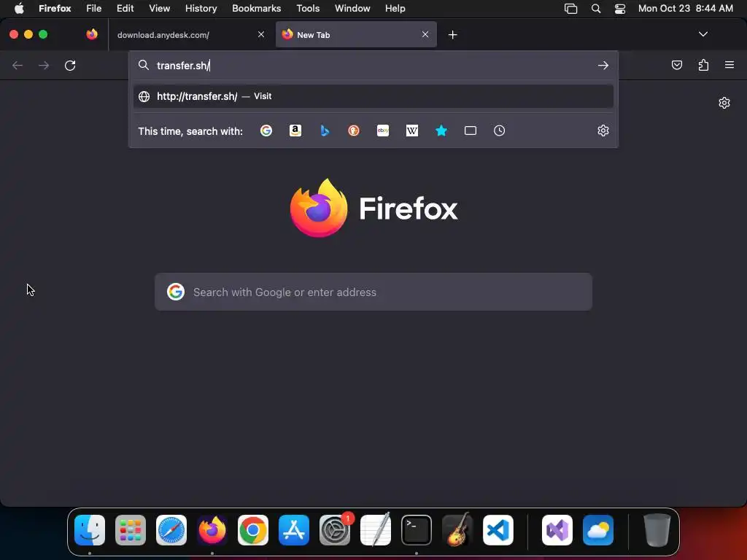Personalize new tab gear icon
The height and width of the screenshot is (560, 747).
click(x=724, y=103)
